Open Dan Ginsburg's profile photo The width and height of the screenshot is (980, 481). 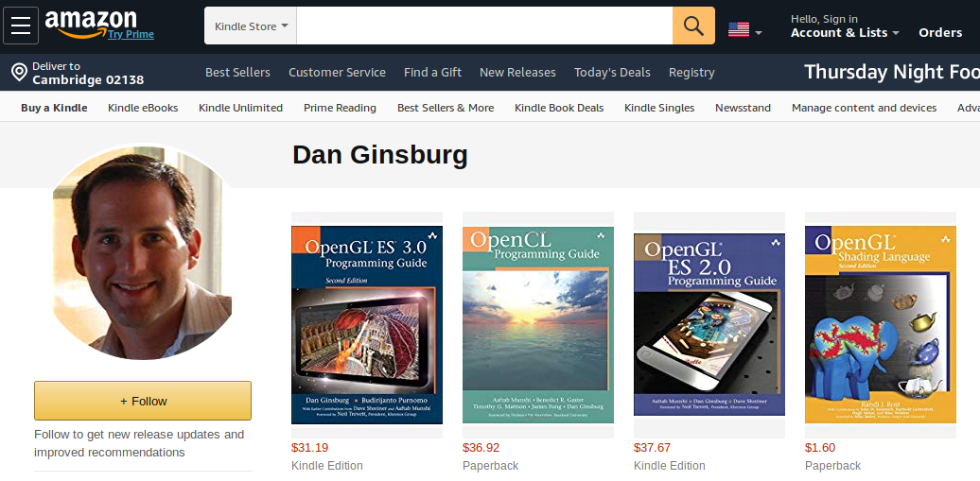[143, 253]
